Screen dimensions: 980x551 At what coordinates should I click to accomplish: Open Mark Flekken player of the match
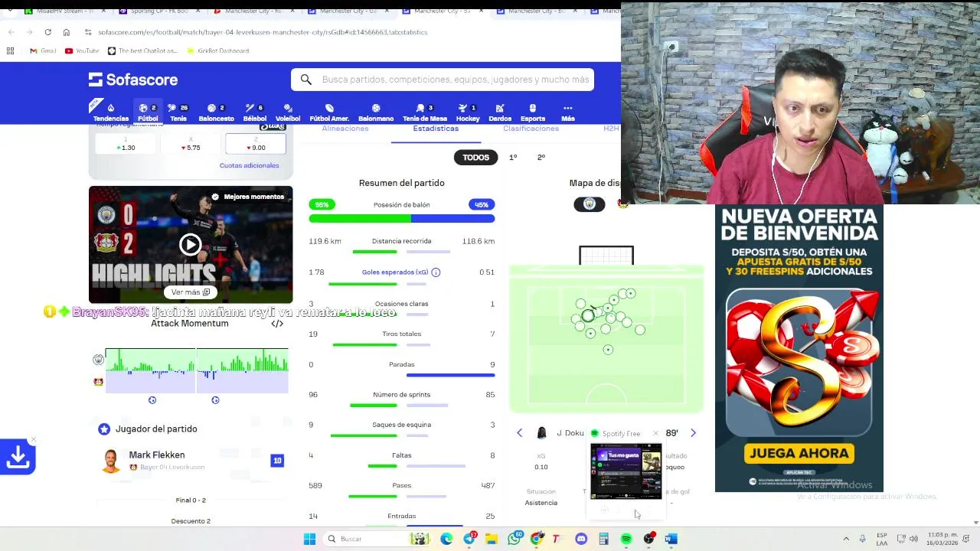pyautogui.click(x=191, y=461)
